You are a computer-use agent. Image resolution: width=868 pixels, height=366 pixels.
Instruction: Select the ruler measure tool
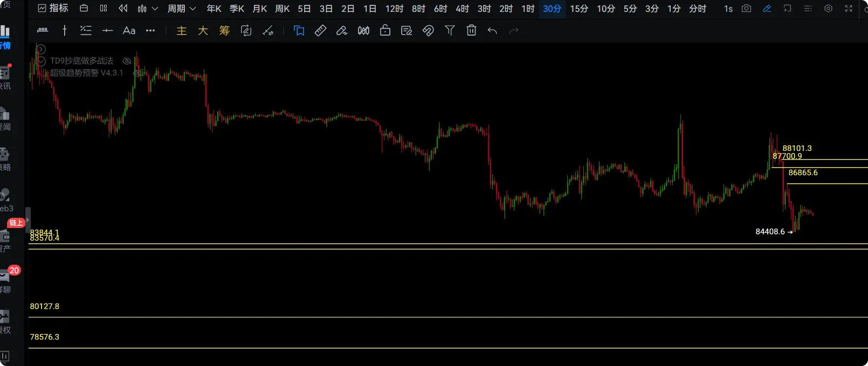click(x=320, y=31)
